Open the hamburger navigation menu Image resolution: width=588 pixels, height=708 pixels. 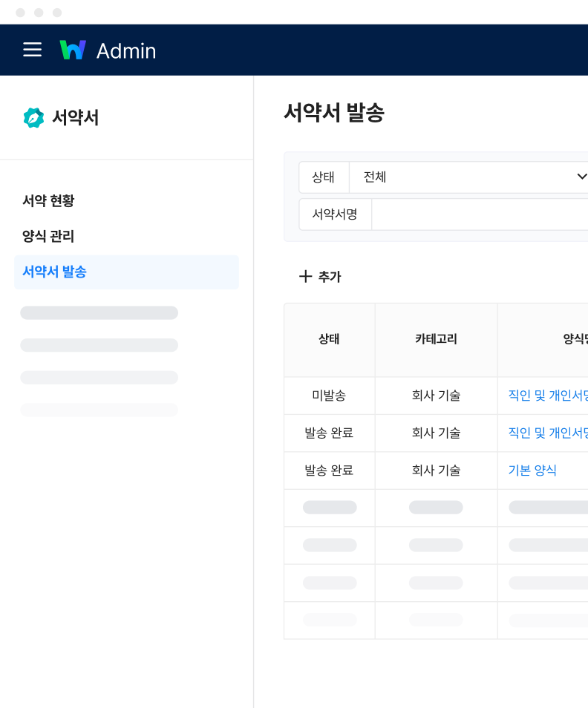(32, 50)
